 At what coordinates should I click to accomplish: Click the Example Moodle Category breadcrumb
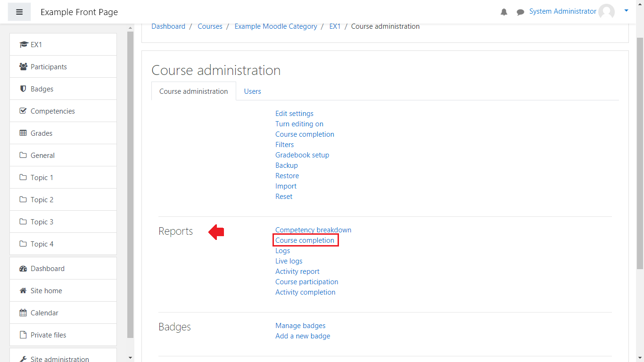coord(275,26)
